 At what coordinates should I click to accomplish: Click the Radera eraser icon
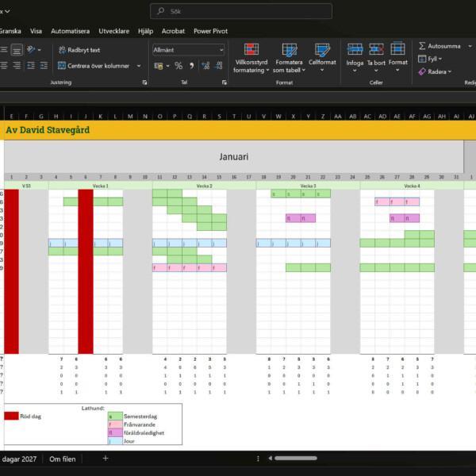pyautogui.click(x=422, y=71)
